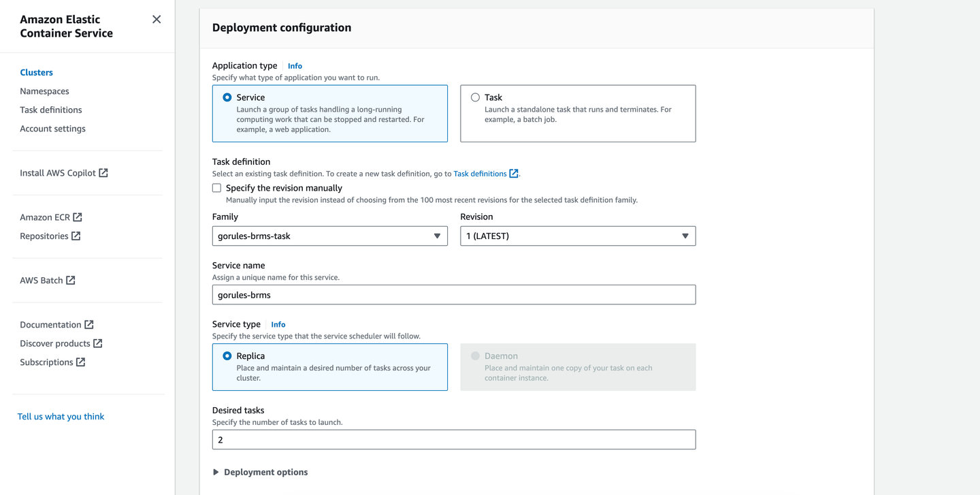Click the Subscriptions external link icon

tap(81, 362)
